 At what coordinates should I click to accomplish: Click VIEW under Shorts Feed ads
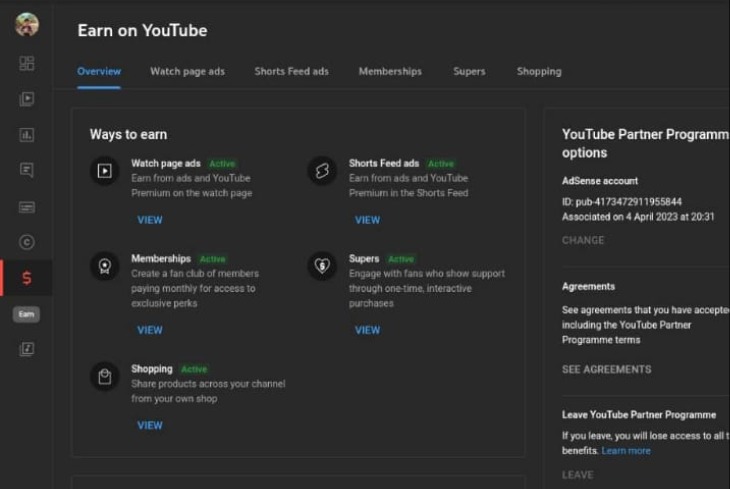(x=367, y=220)
